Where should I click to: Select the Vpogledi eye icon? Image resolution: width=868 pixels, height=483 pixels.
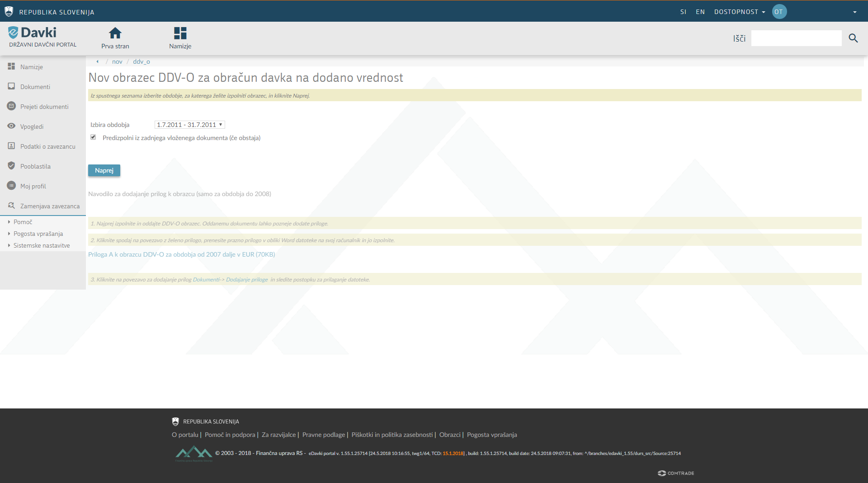[11, 126]
